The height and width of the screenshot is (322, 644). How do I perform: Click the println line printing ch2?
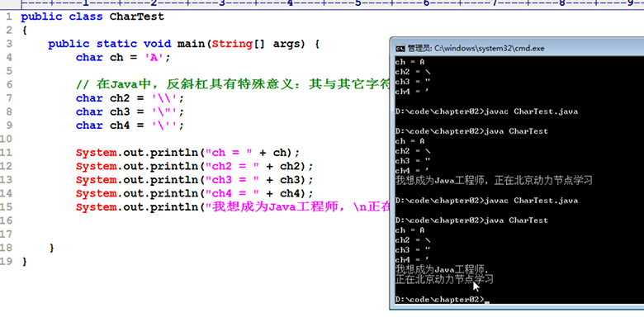point(195,166)
